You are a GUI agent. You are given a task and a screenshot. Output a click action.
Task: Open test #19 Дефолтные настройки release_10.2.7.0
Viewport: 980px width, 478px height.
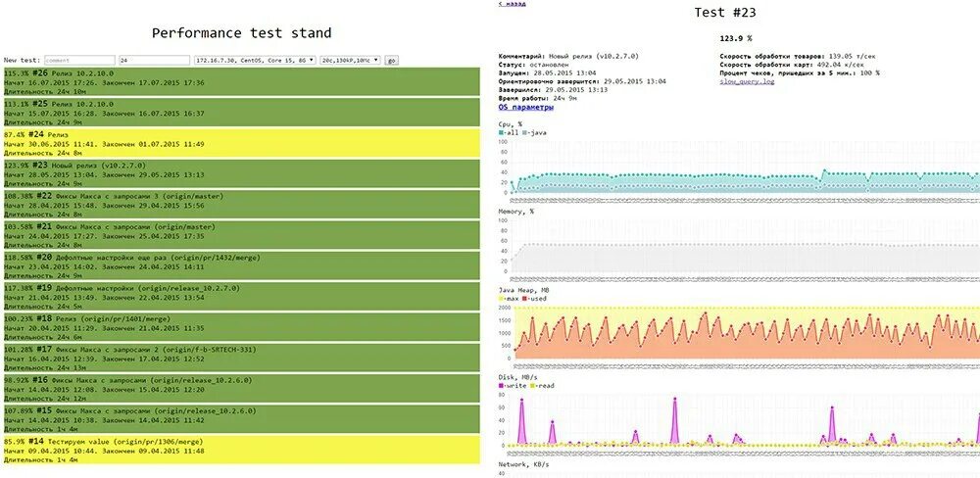click(241, 296)
